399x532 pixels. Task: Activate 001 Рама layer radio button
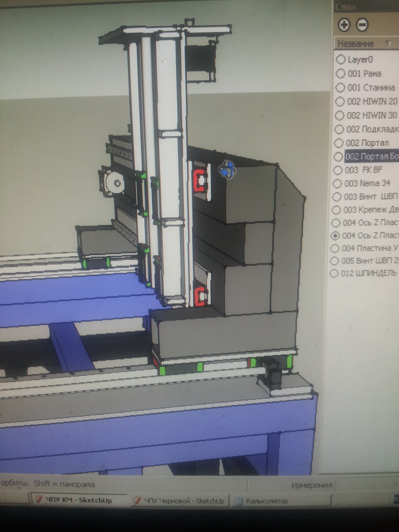pos(340,73)
